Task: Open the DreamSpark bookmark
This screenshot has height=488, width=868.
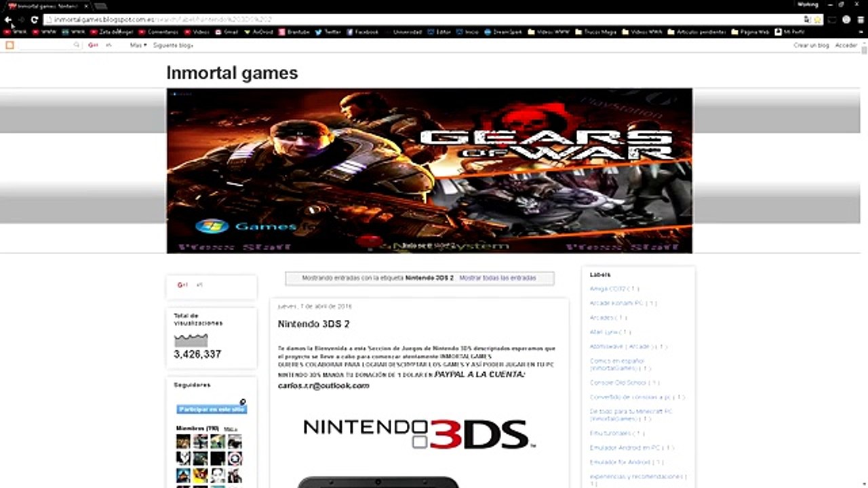Action: pyautogui.click(x=503, y=32)
